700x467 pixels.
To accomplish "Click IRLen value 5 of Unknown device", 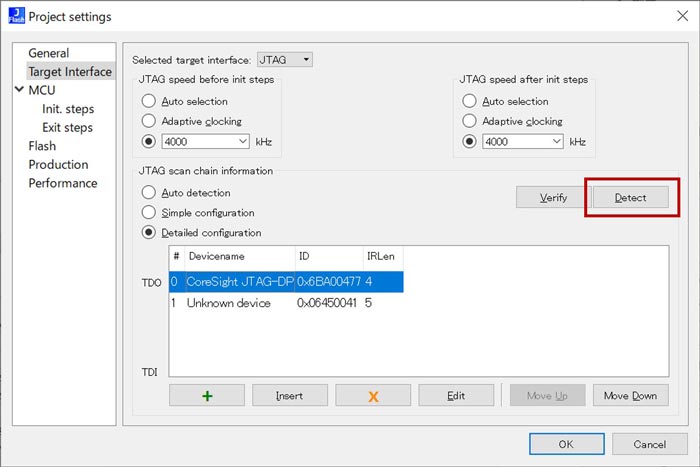I will tap(368, 303).
